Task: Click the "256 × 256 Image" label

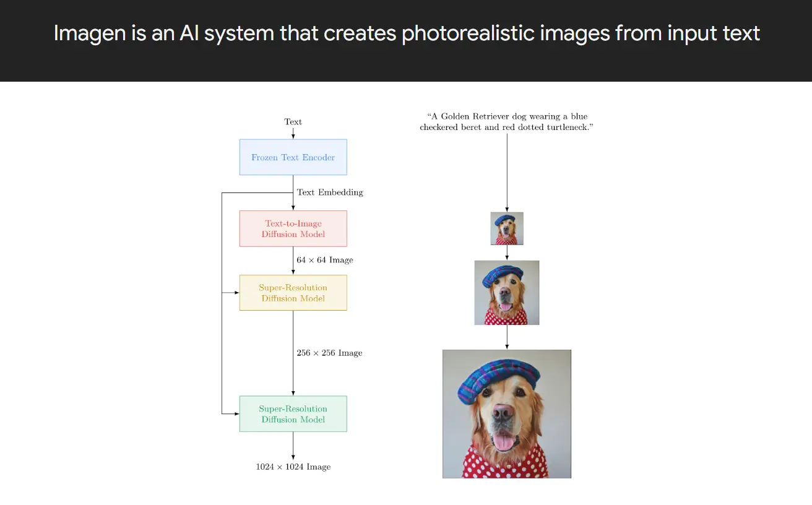Action: (x=329, y=353)
